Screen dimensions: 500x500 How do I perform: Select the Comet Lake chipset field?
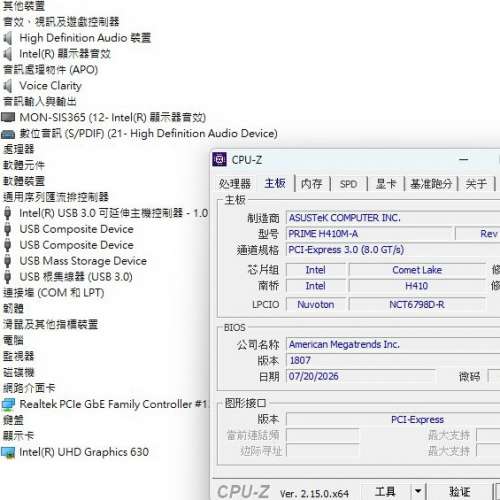pos(417,270)
